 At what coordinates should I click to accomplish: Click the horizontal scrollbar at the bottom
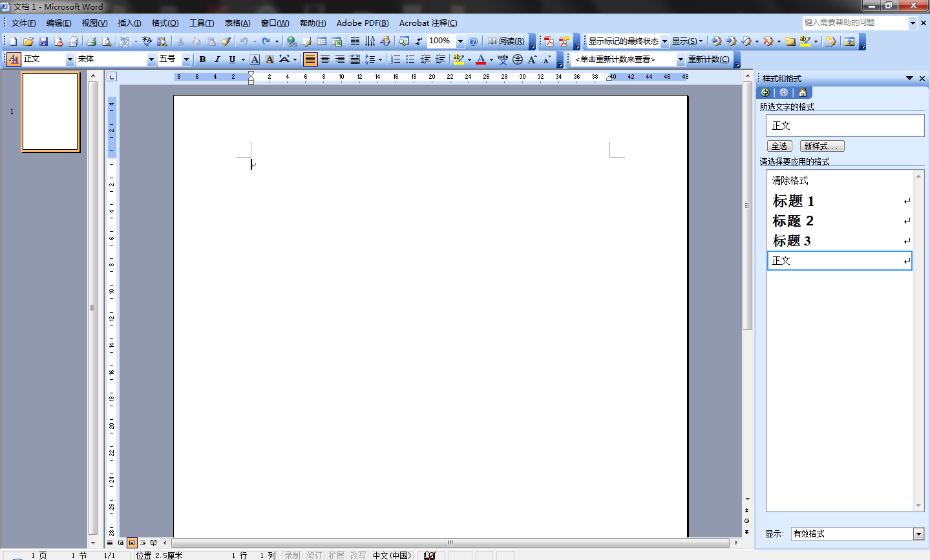tap(450, 543)
